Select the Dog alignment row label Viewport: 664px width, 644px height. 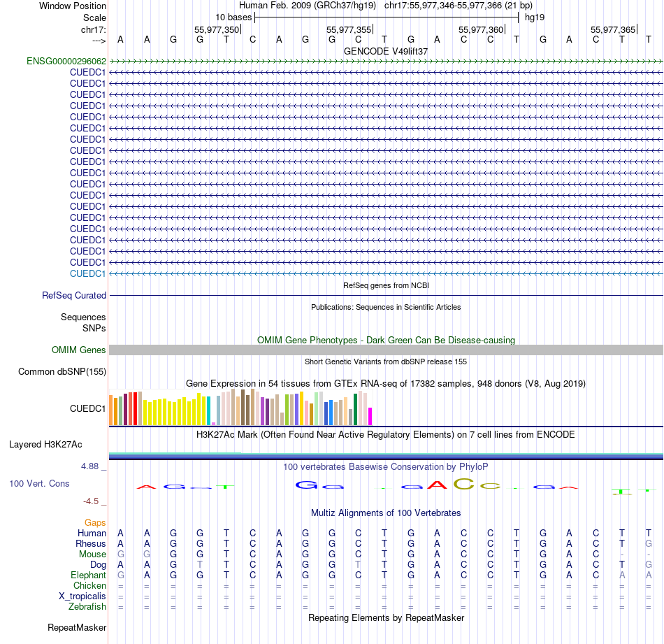tap(99, 565)
